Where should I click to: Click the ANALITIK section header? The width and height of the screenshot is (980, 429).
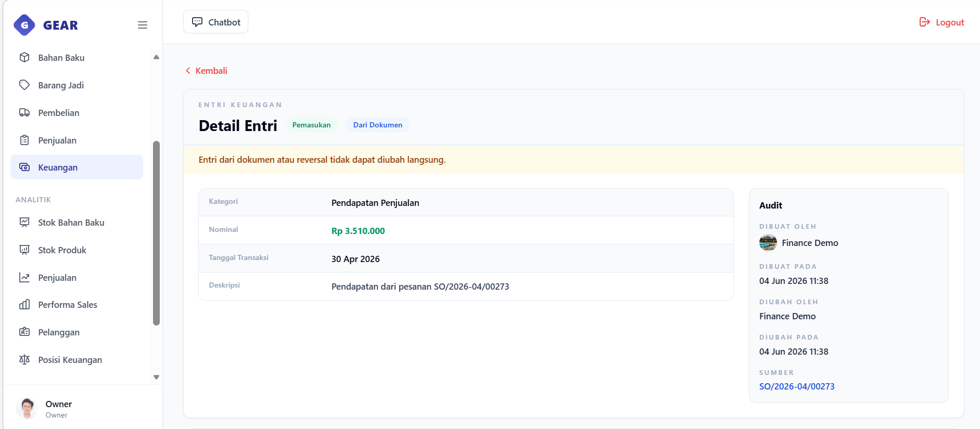(33, 200)
